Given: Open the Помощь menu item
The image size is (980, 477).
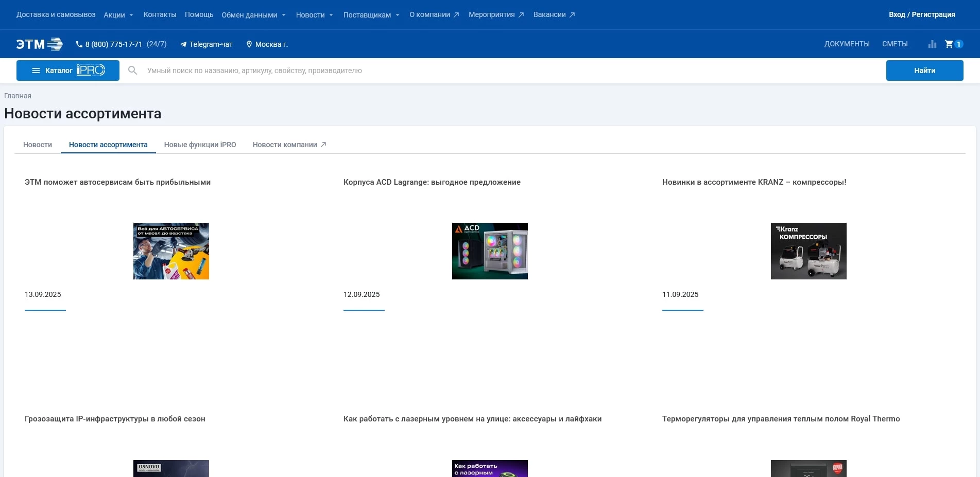Looking at the screenshot, I should coord(199,15).
